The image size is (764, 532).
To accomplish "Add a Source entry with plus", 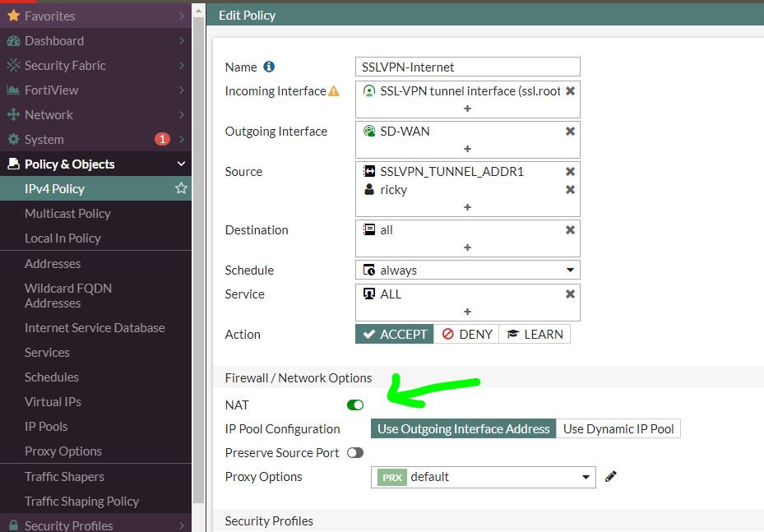I will 467,207.
